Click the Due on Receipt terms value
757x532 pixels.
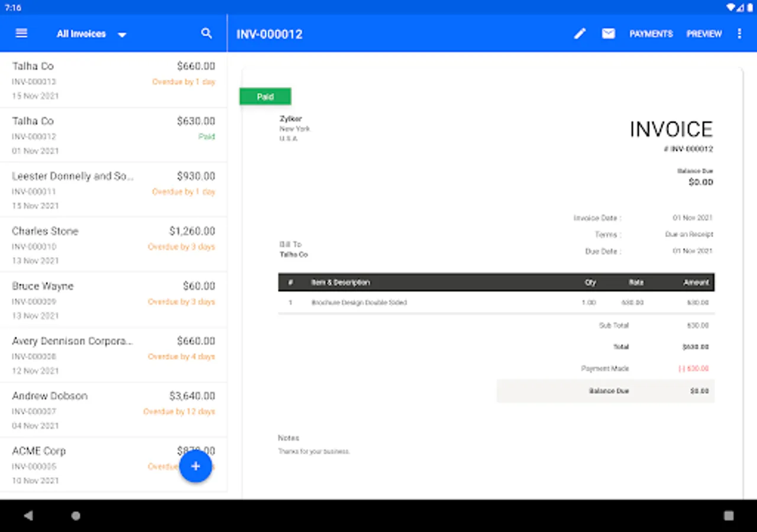[689, 234]
